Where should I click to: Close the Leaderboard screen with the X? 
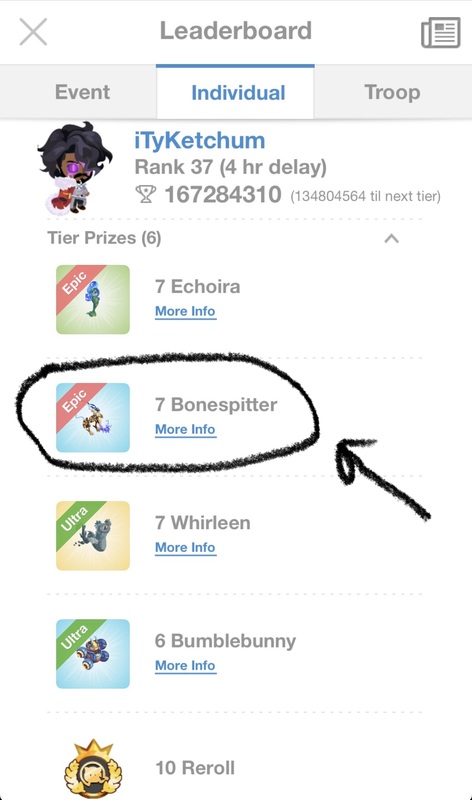point(33,32)
